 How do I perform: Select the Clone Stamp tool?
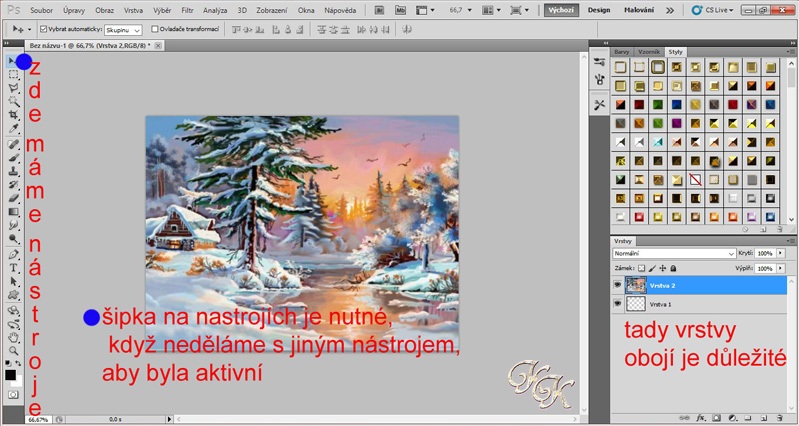pos(13,172)
